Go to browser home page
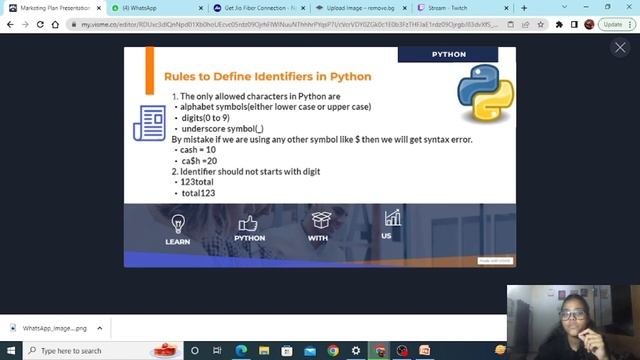The width and height of the screenshot is (640, 360). [x=55, y=24]
